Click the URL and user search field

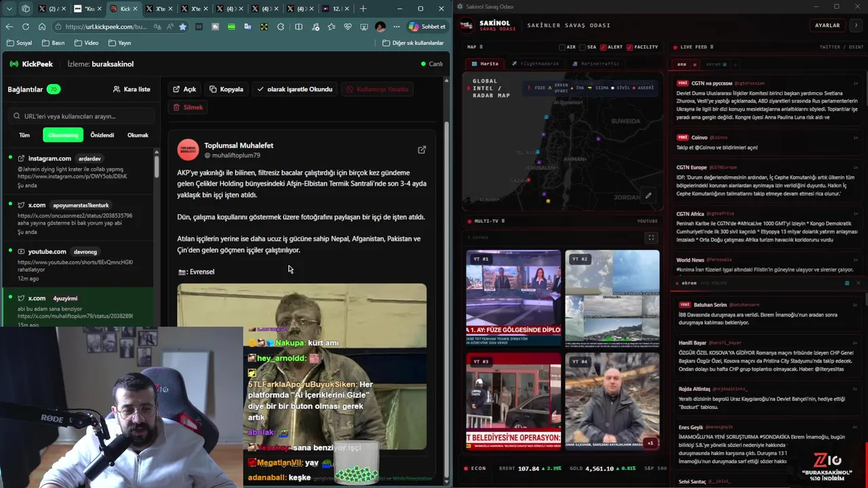point(81,116)
